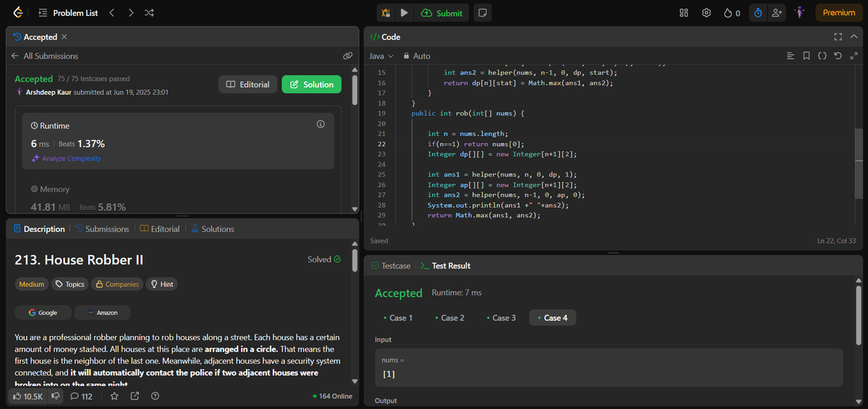Open the Java language dropdown
This screenshot has height=409, width=868.
point(381,56)
